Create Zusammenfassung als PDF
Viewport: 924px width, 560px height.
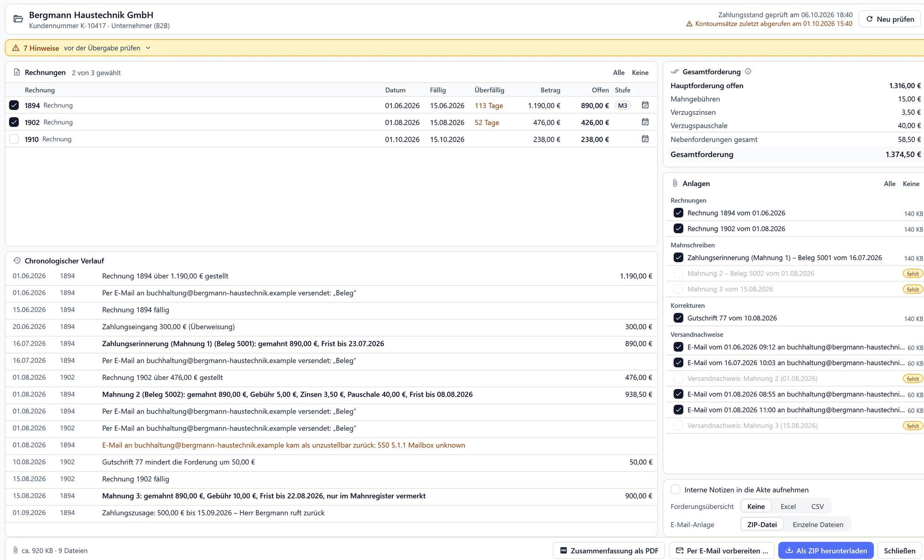pyautogui.click(x=609, y=550)
